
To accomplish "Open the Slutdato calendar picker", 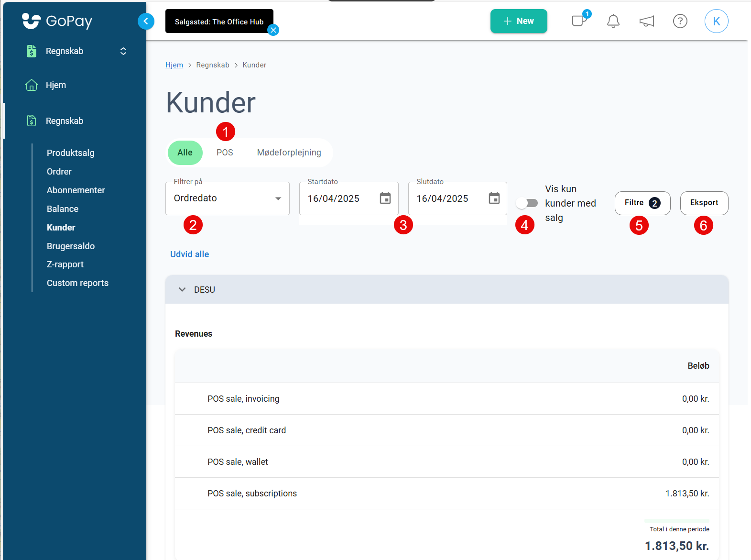I will click(x=494, y=198).
